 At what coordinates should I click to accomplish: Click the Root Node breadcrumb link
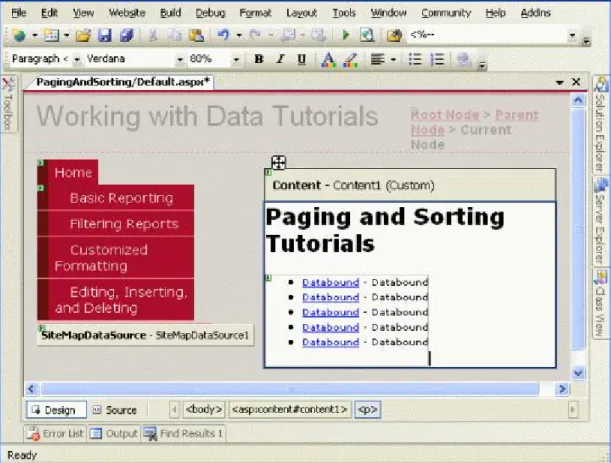point(445,115)
